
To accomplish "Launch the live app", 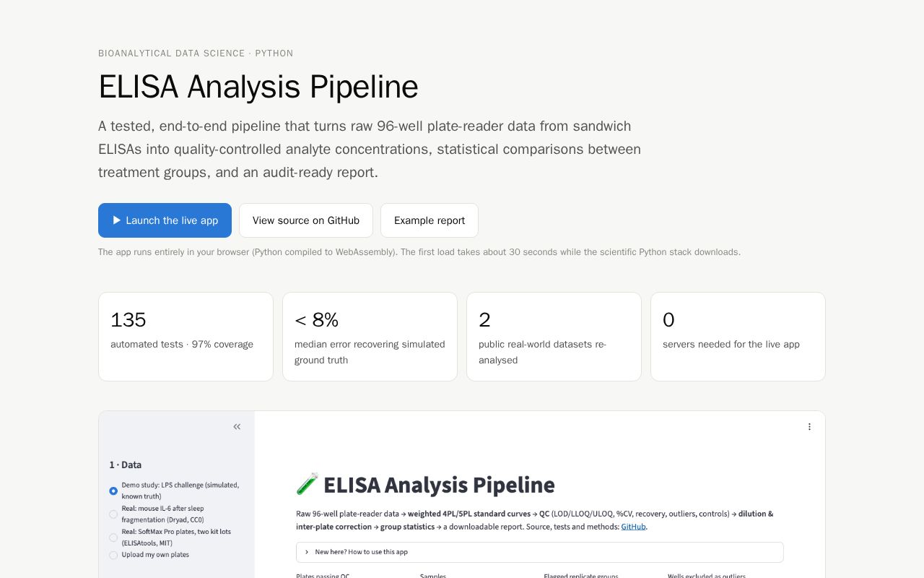I will click(x=165, y=220).
